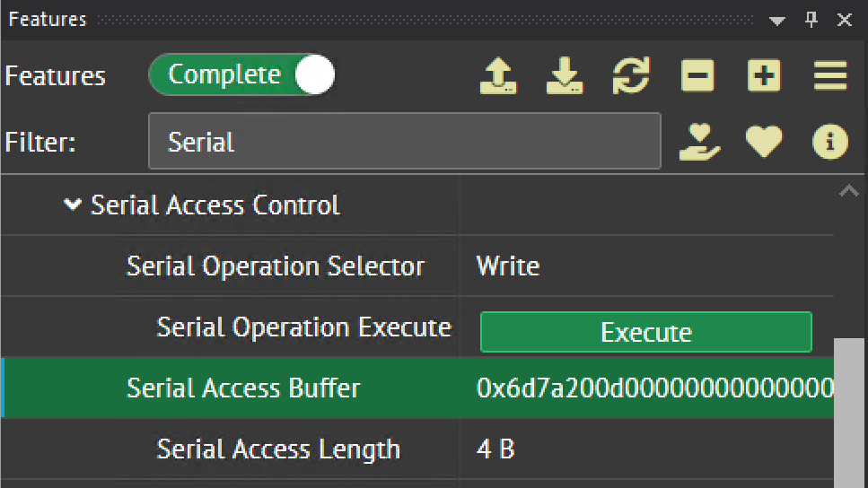Click the download features icon
This screenshot has width=868, height=488.
565,77
